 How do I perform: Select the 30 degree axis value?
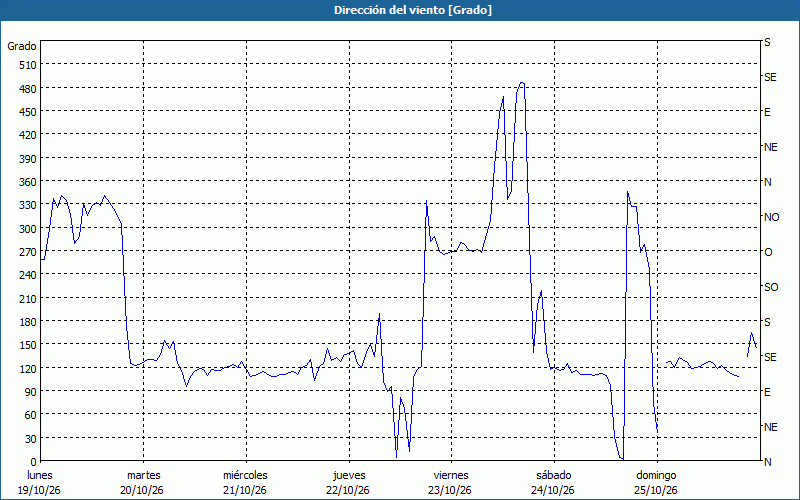(x=30, y=438)
